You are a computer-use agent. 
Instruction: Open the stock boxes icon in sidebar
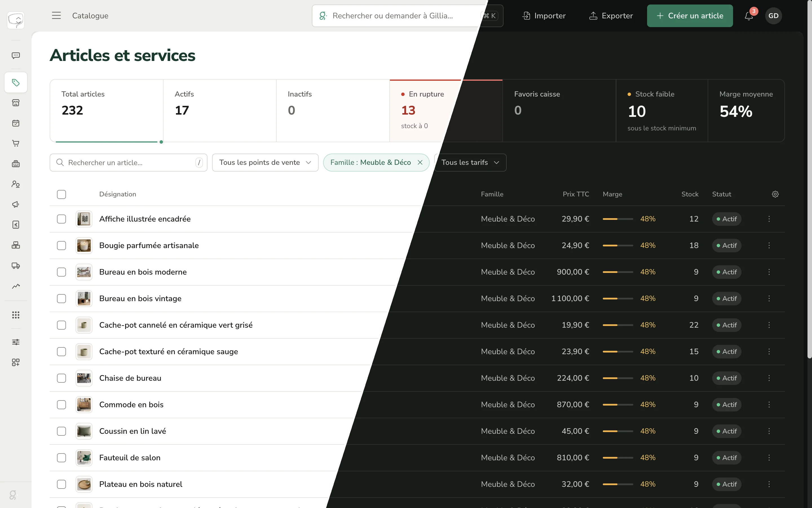[x=16, y=245]
